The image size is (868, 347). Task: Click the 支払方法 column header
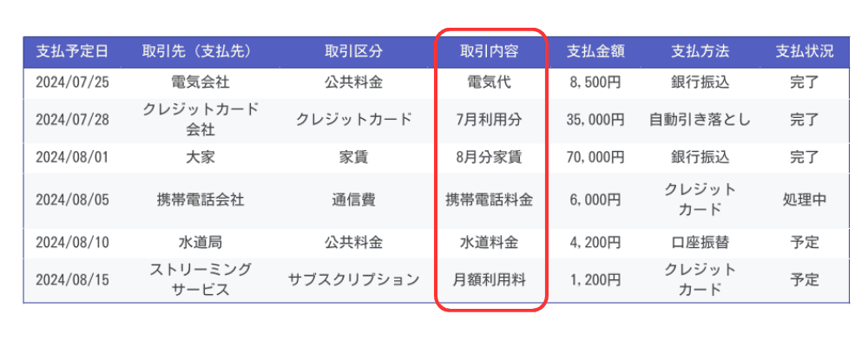point(700,52)
